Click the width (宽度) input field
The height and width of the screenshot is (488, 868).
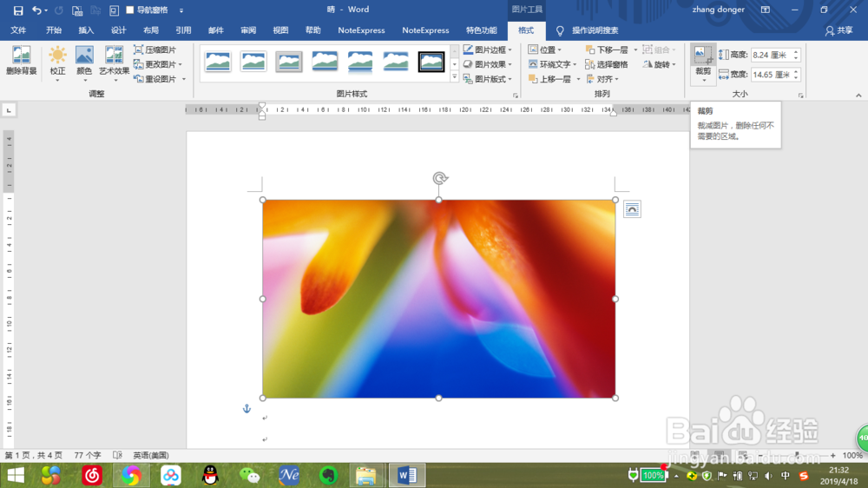771,74
